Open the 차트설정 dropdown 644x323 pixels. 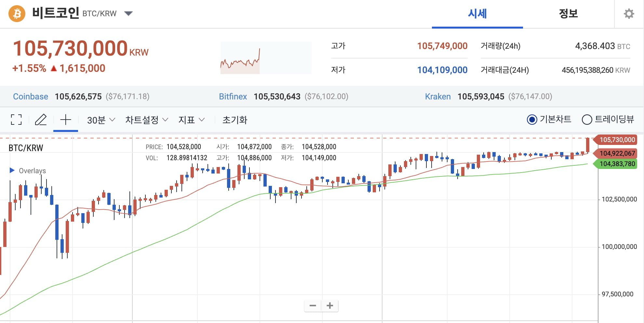point(147,120)
